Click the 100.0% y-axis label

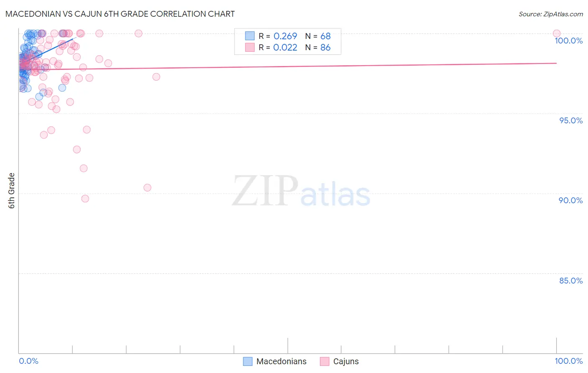tap(569, 41)
